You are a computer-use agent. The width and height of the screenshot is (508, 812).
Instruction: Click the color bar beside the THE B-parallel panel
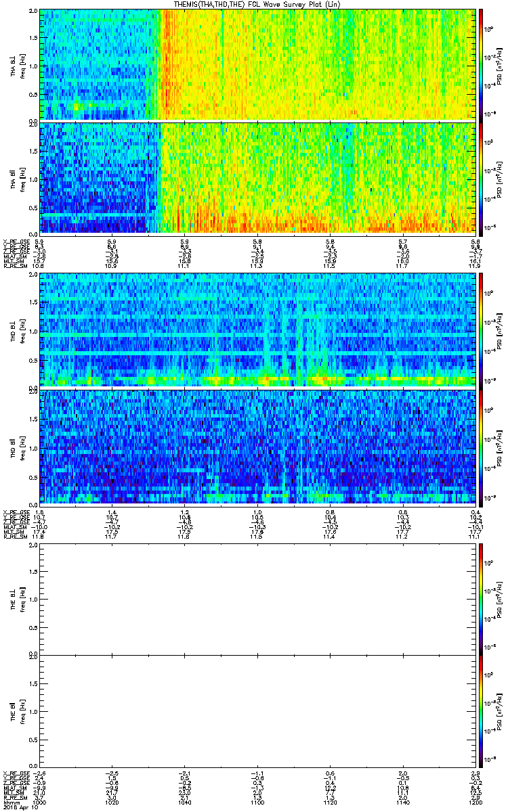481,710
